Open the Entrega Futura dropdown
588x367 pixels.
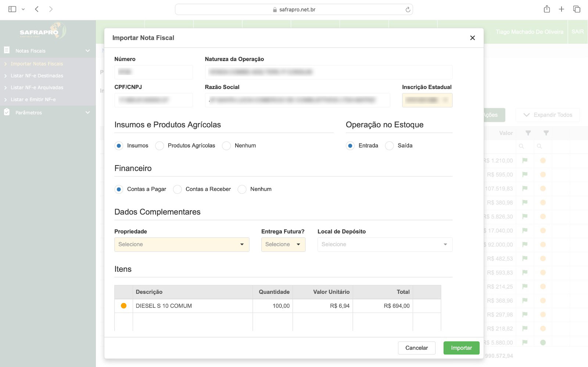pyautogui.click(x=283, y=245)
